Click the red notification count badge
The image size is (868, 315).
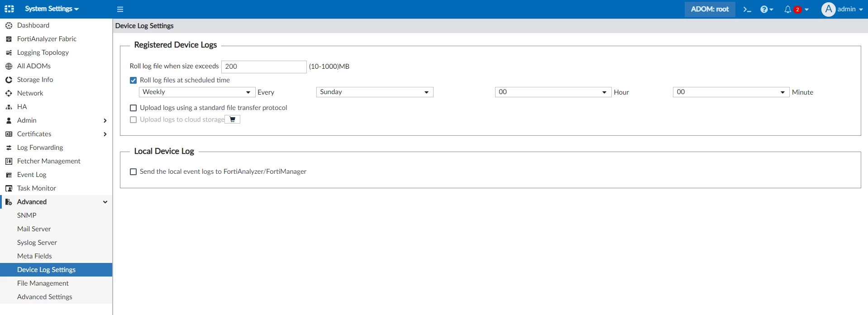[x=797, y=10]
